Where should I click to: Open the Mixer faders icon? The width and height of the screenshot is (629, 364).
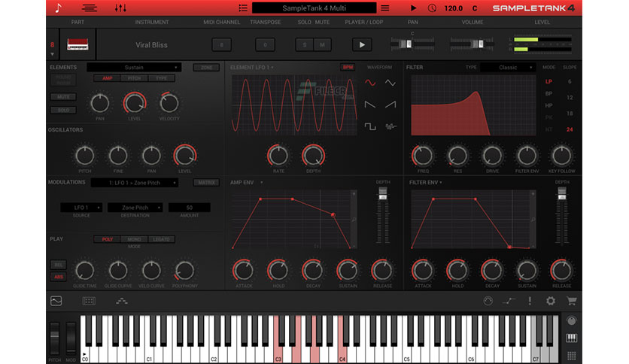point(120,8)
